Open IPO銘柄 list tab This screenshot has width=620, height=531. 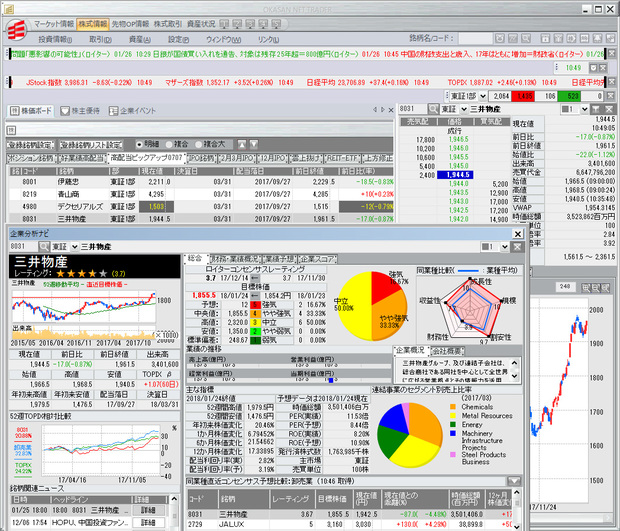[202, 159]
